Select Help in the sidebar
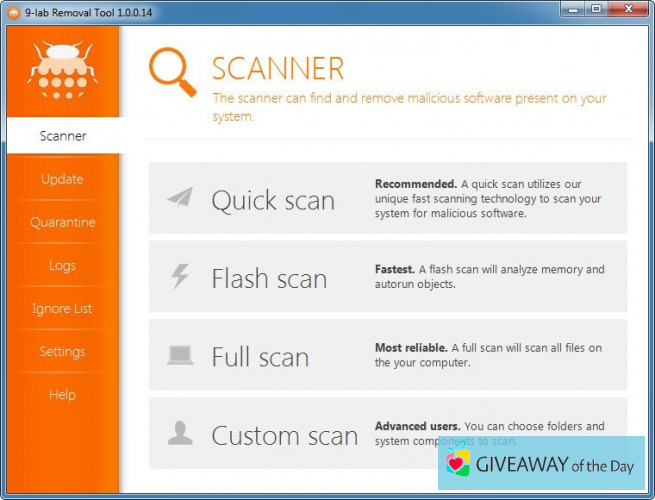 tap(62, 394)
